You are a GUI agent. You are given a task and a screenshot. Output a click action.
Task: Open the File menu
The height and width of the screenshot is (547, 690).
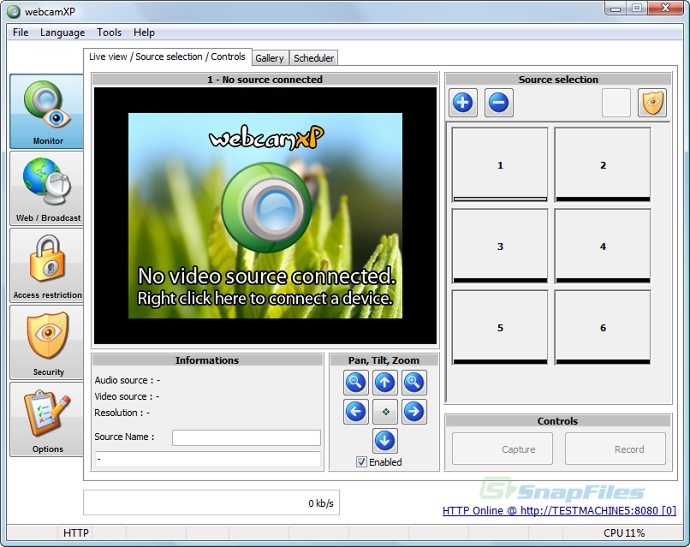point(20,33)
